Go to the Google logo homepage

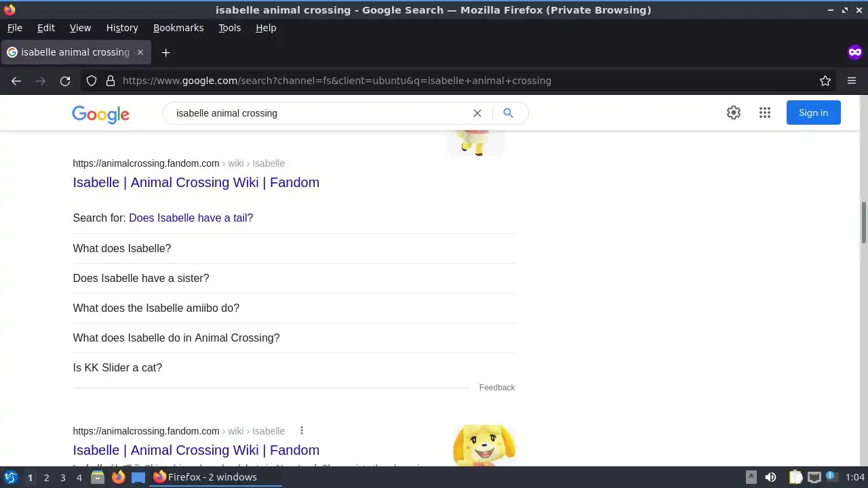click(x=100, y=115)
